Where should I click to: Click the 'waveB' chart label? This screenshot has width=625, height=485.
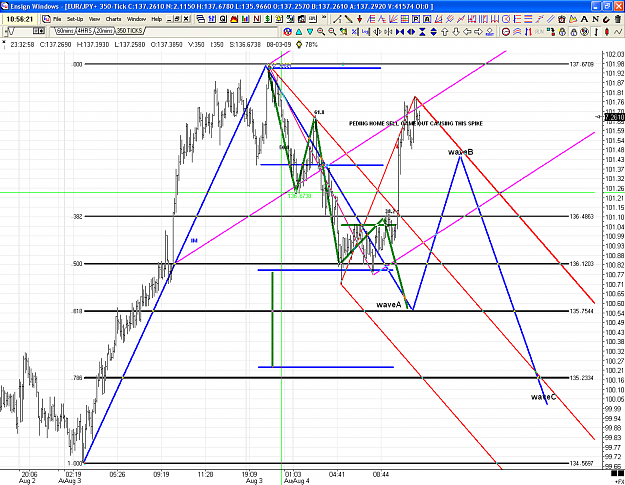[461, 152]
